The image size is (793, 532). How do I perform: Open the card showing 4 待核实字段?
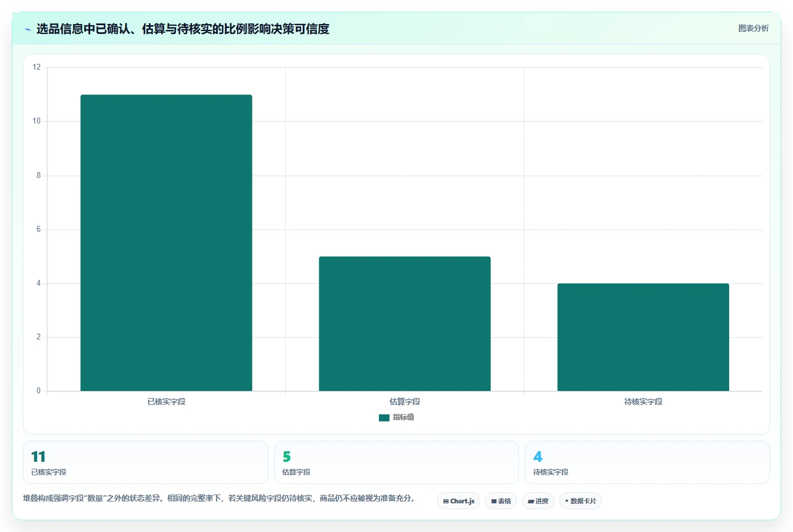(x=647, y=462)
